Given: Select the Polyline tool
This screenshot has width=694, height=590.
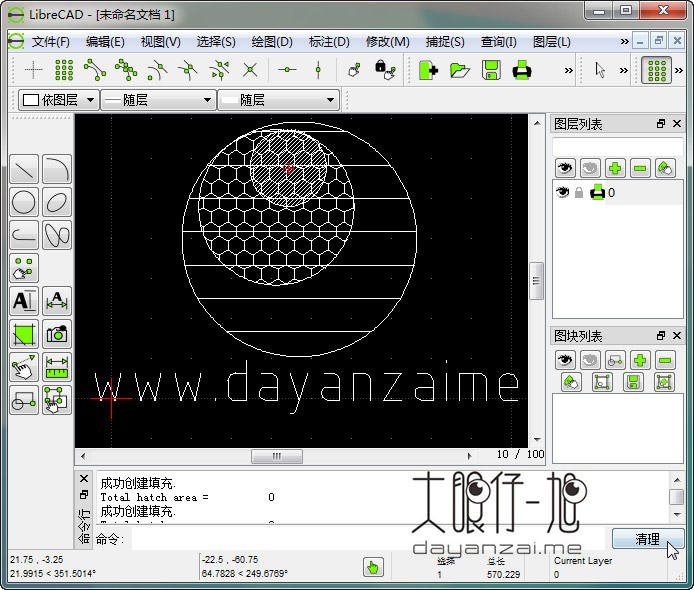Looking at the screenshot, I should click(x=24, y=235).
